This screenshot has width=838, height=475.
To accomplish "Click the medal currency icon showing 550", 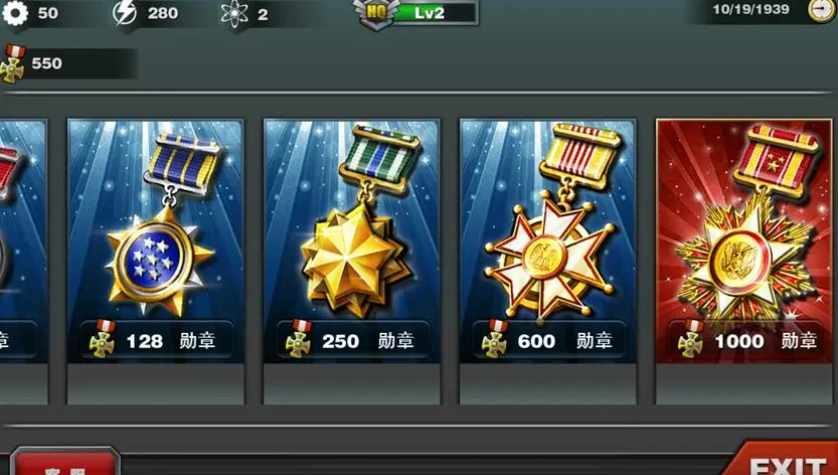I will 13,64.
